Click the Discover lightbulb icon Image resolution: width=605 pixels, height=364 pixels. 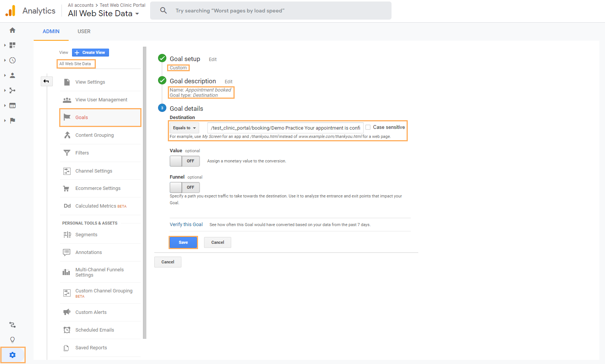point(12,340)
